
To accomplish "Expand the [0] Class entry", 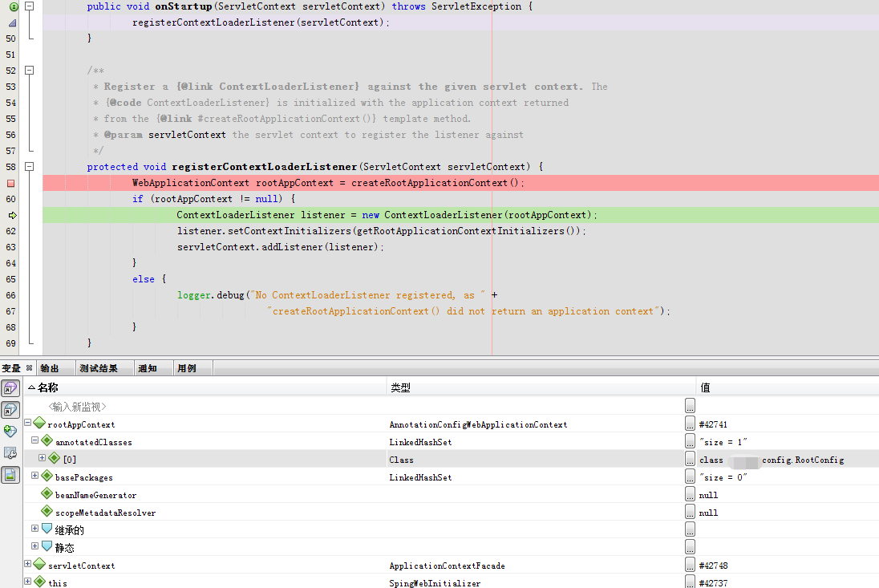I will pyautogui.click(x=42, y=457).
